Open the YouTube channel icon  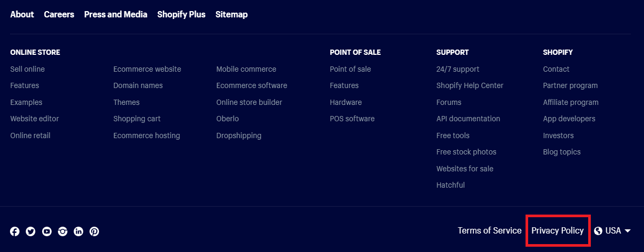point(47,231)
